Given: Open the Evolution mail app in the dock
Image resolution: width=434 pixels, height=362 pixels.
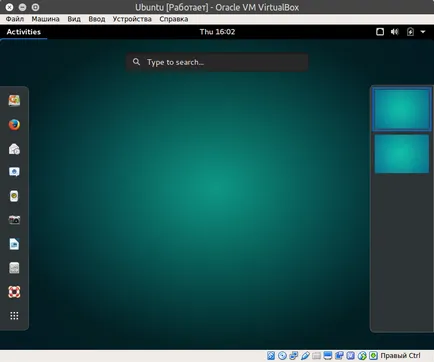Looking at the screenshot, I should 14,149.
